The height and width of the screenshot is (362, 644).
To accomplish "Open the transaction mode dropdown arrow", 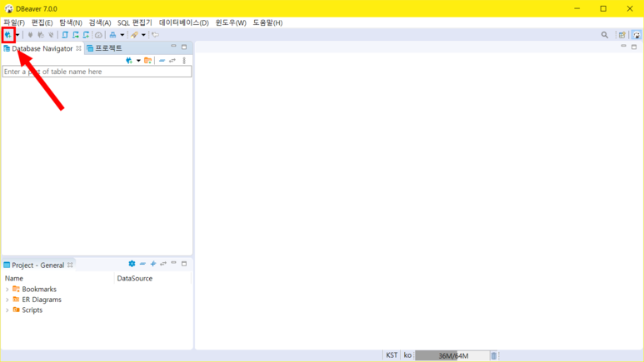I will point(122,35).
